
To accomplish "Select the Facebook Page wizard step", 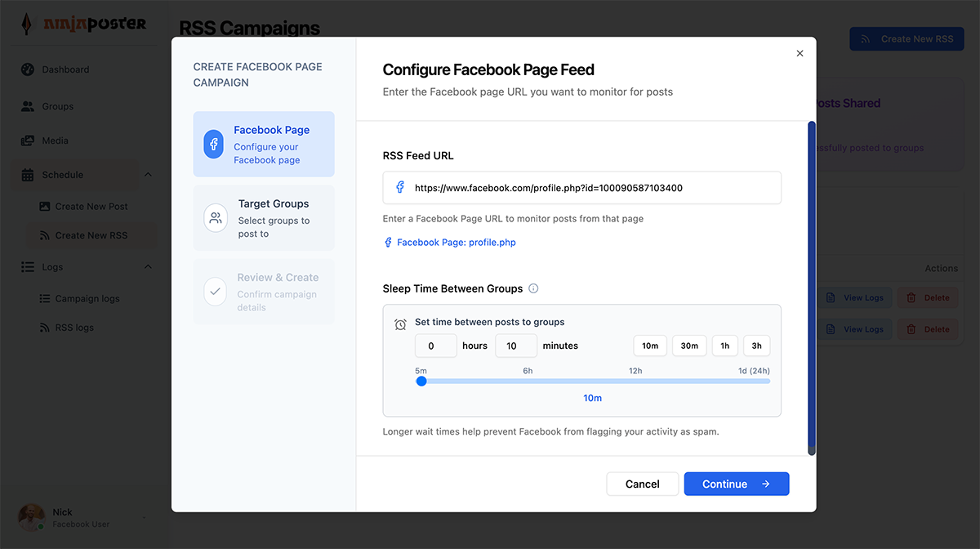I will 264,145.
